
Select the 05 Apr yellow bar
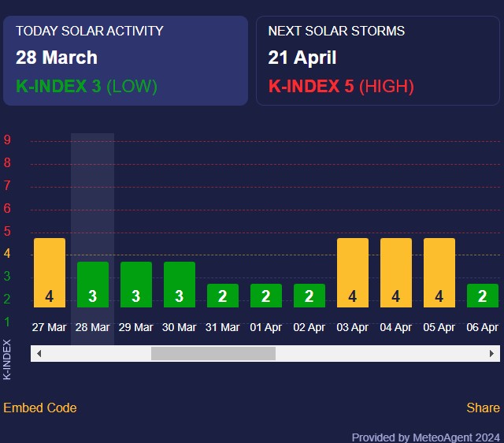439,273
